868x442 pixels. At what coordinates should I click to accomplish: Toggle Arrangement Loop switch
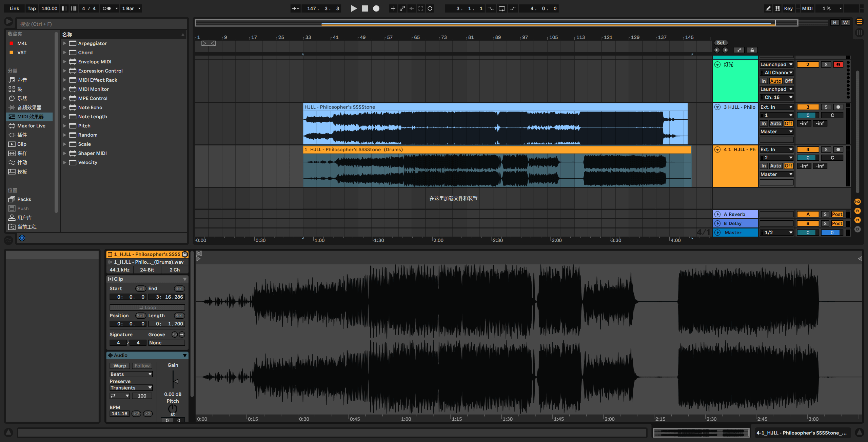click(x=502, y=8)
